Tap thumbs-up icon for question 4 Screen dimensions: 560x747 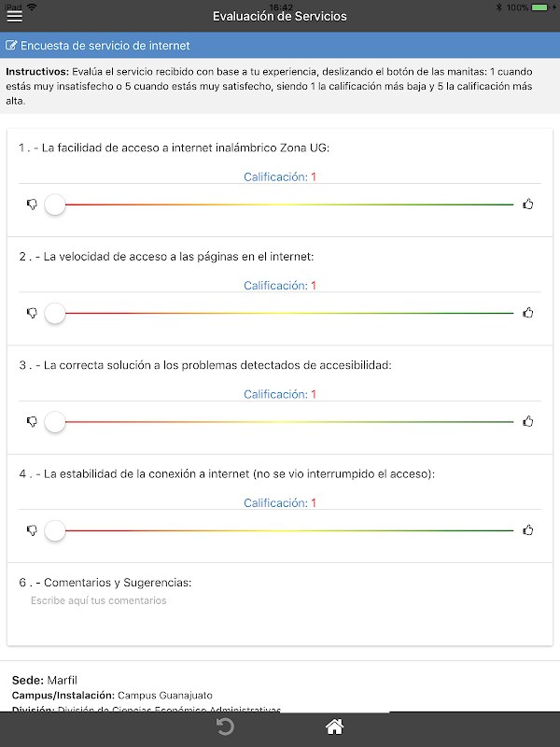pos(528,530)
